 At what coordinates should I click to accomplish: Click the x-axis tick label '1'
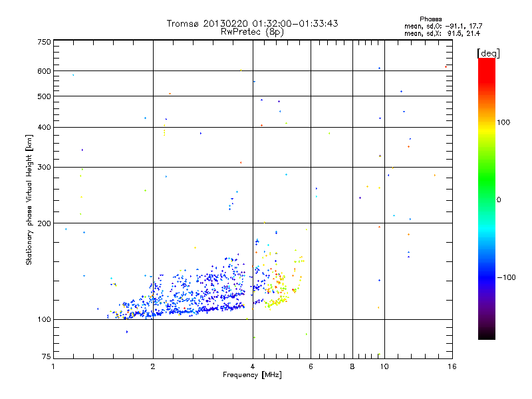point(53,366)
